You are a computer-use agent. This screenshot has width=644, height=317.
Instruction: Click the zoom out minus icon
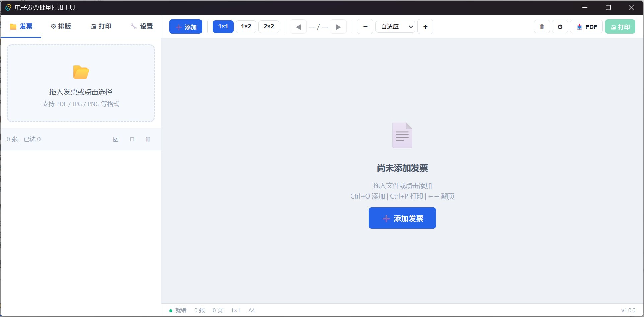(x=365, y=27)
